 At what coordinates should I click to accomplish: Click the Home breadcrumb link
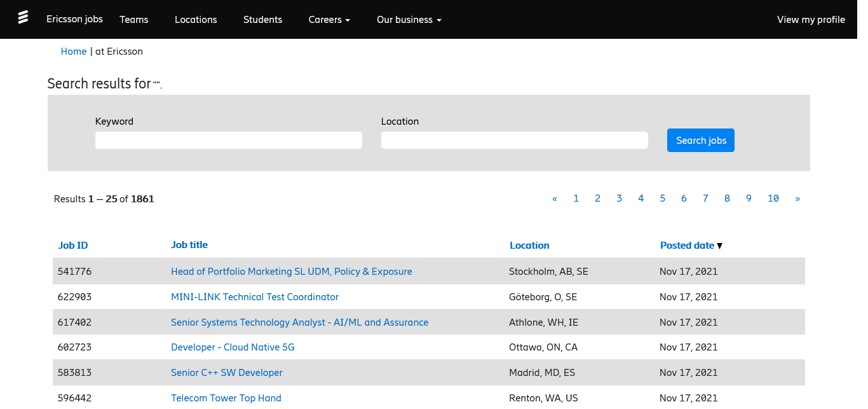point(74,52)
